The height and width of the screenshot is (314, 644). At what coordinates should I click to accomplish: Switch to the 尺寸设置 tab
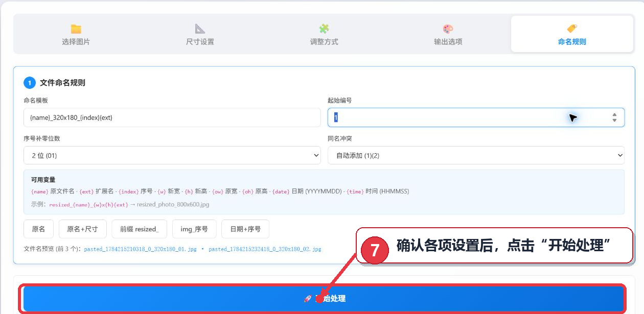point(200,34)
